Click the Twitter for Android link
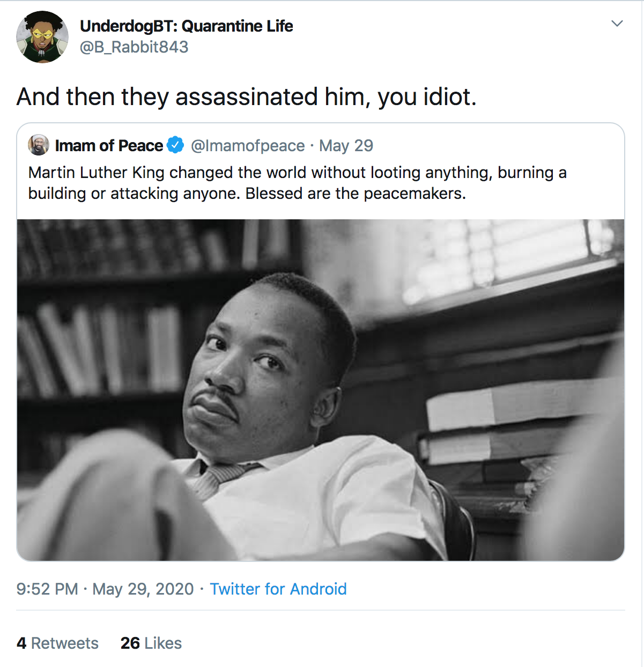 [278, 589]
